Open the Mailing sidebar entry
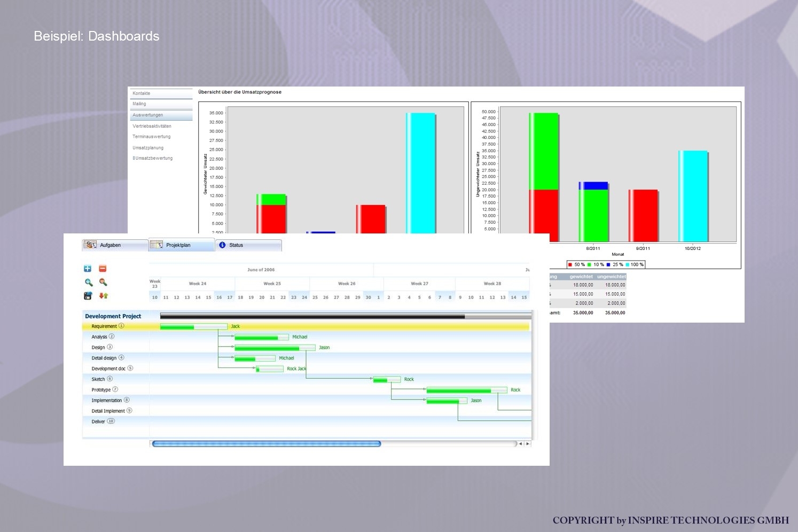Image resolution: width=798 pixels, height=532 pixels. coord(161,104)
